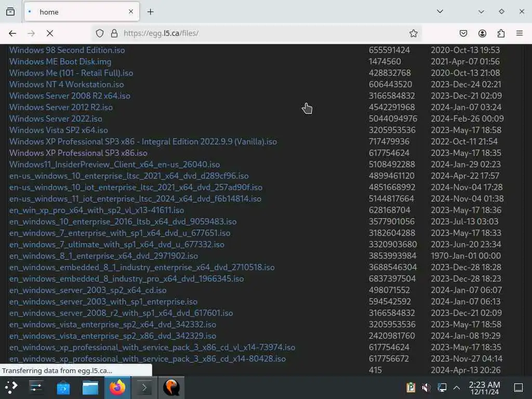Download Windows 98 Second Edition.iso

tap(67, 50)
